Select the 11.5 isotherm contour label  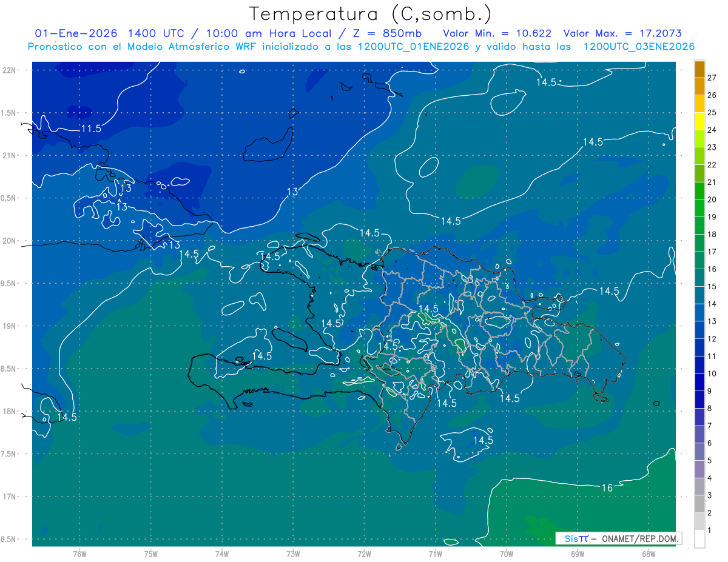coord(91,129)
